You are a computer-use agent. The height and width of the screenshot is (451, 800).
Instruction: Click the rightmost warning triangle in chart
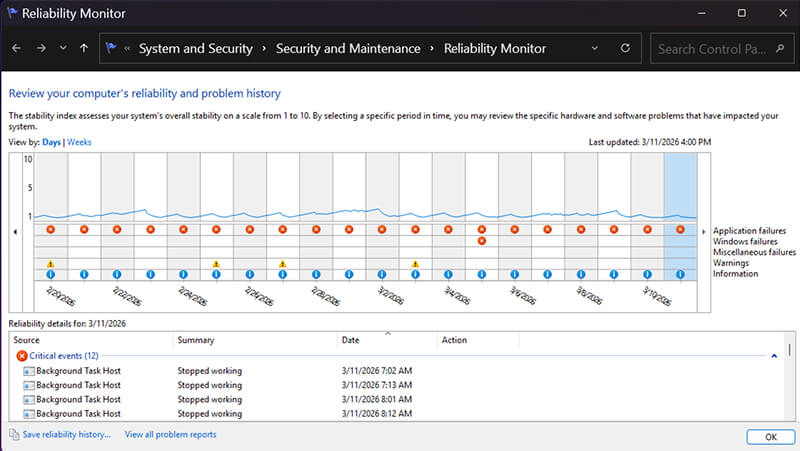click(x=415, y=264)
